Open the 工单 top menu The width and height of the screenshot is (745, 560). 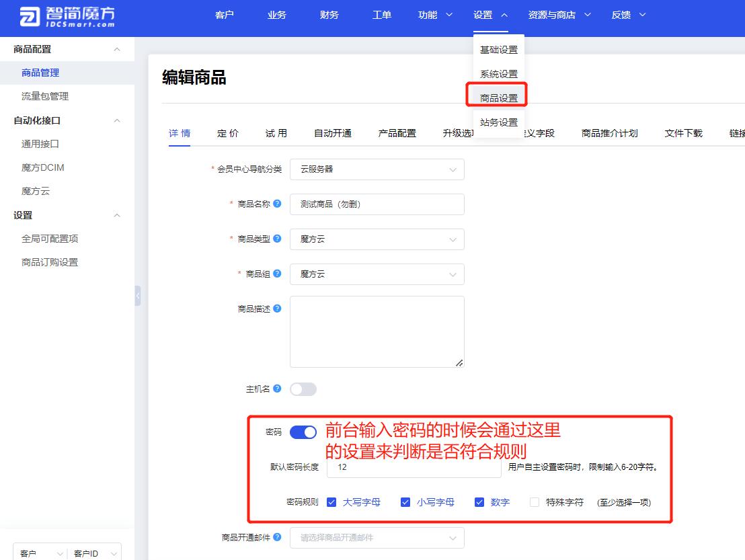pyautogui.click(x=381, y=15)
